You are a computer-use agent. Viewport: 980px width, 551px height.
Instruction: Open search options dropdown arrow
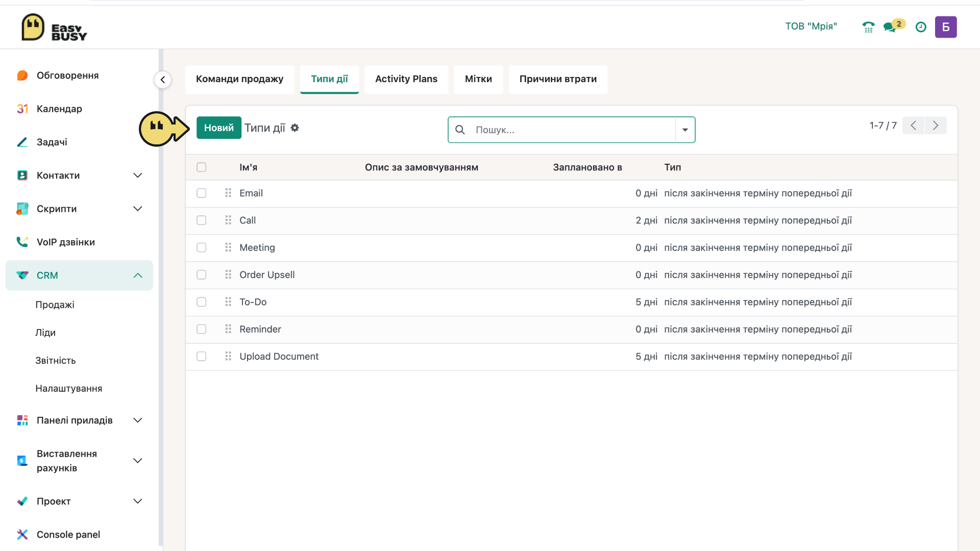685,130
